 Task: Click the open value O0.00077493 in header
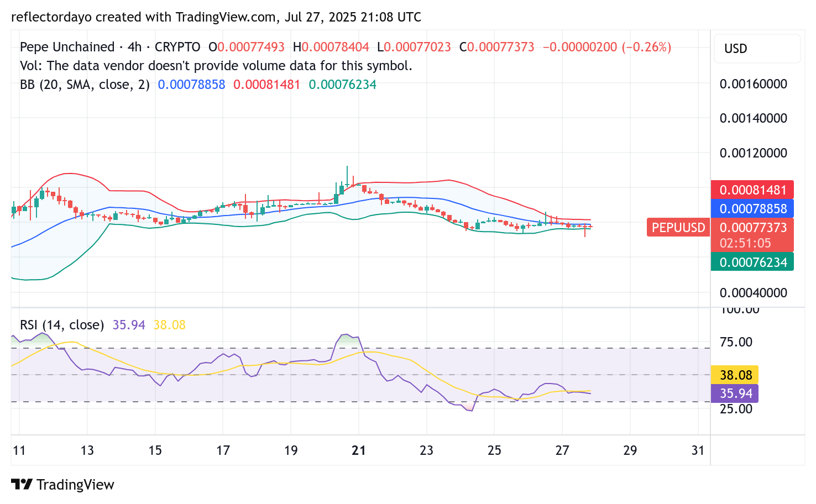pos(247,47)
